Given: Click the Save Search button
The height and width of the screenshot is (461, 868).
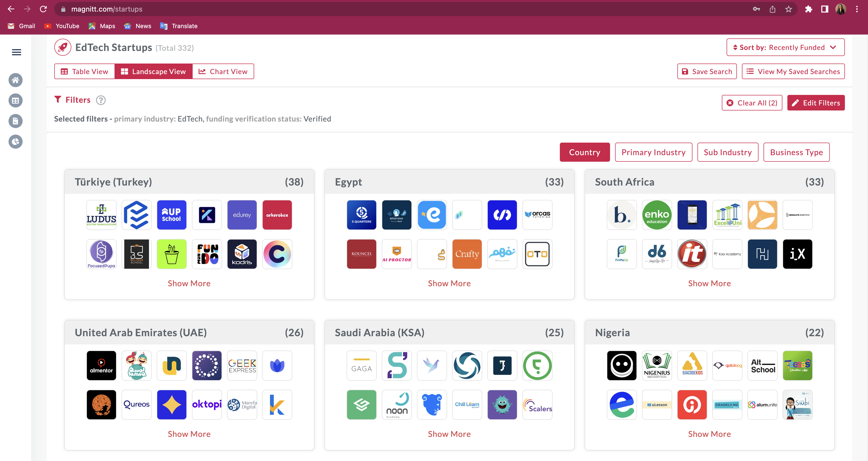Looking at the screenshot, I should click(707, 72).
